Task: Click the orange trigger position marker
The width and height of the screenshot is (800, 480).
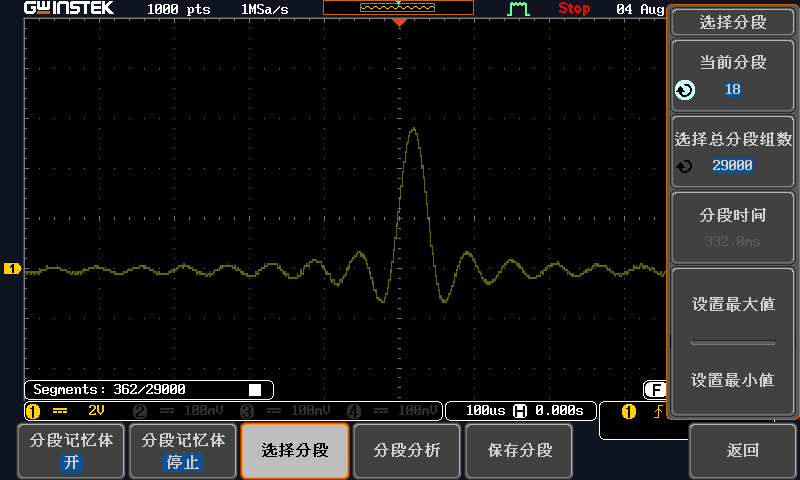Action: pos(399,22)
